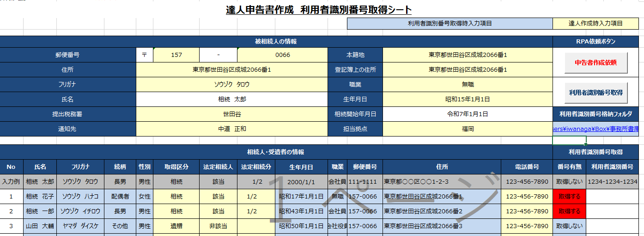The image size is (644, 236).
Task: Select the address cell 東京都世田谷区成城2066番2
Action: (442, 211)
